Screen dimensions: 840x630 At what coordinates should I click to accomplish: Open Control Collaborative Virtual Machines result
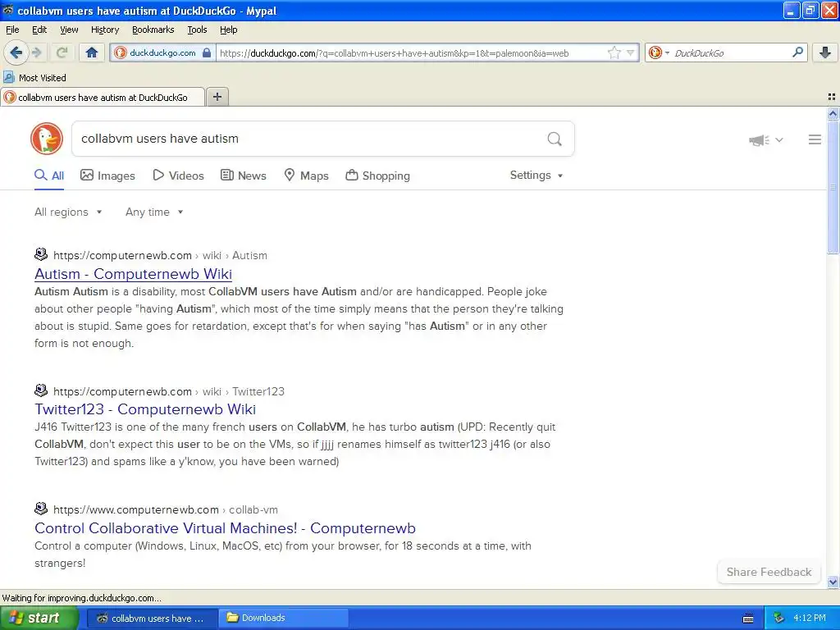point(225,528)
